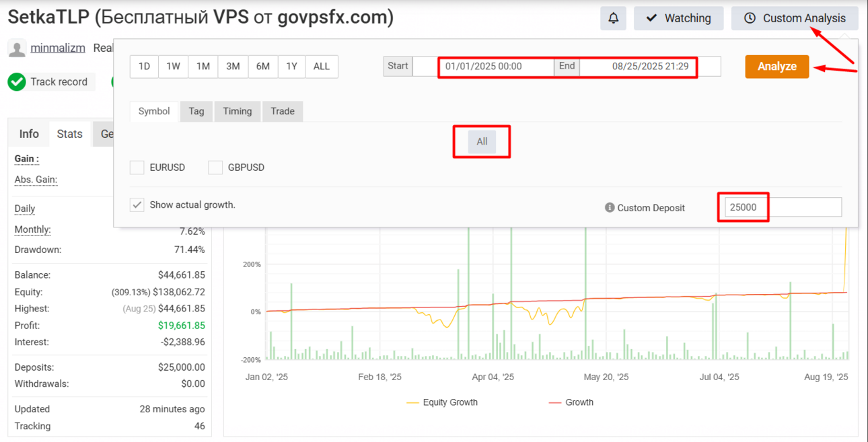The image size is (868, 442).
Task: Click the notification bell icon
Action: (x=613, y=18)
